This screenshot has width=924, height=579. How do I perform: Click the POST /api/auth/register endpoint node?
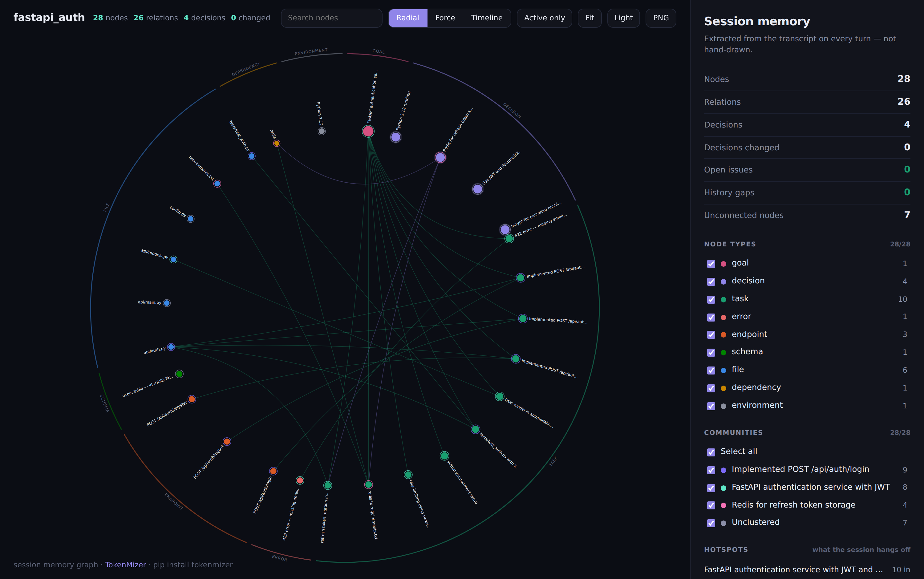tap(192, 399)
